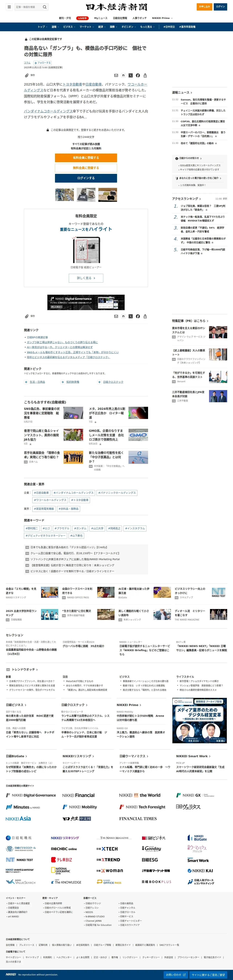Open Minutes by NIKKEI logo

coord(23,807)
